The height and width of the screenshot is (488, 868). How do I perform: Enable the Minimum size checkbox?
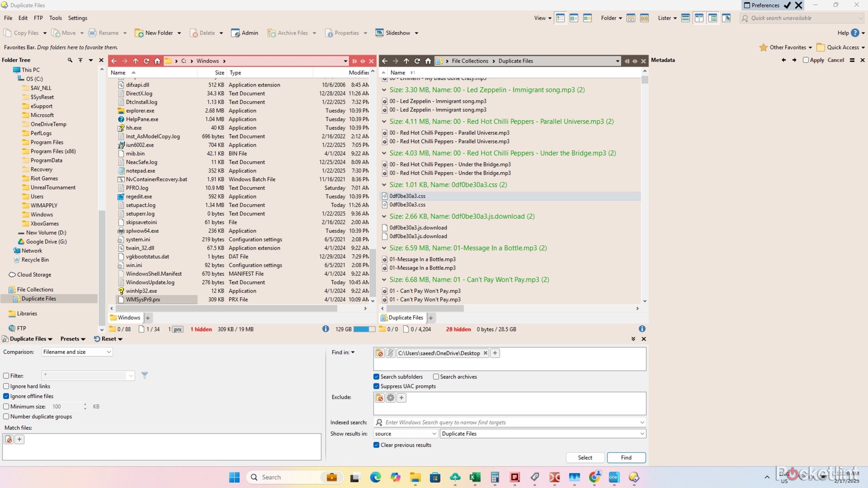6,406
